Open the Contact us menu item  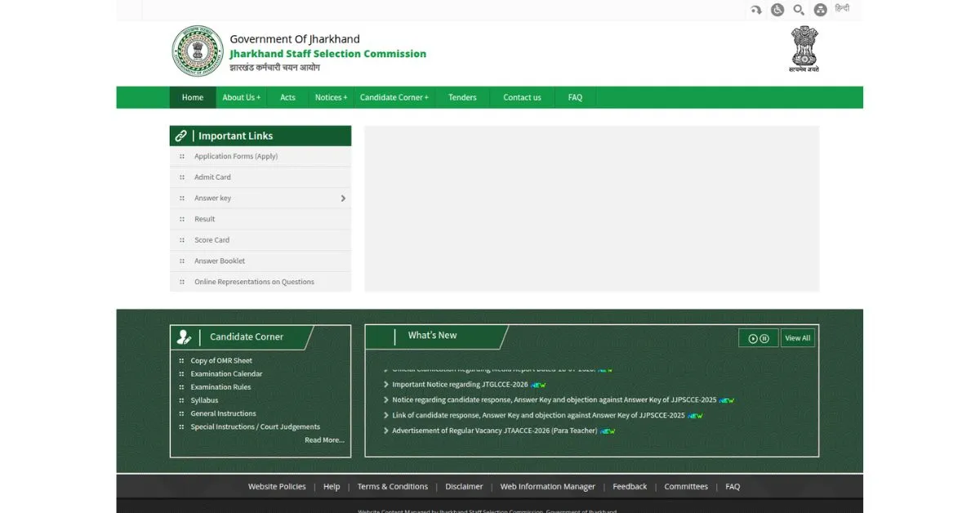[x=523, y=97]
